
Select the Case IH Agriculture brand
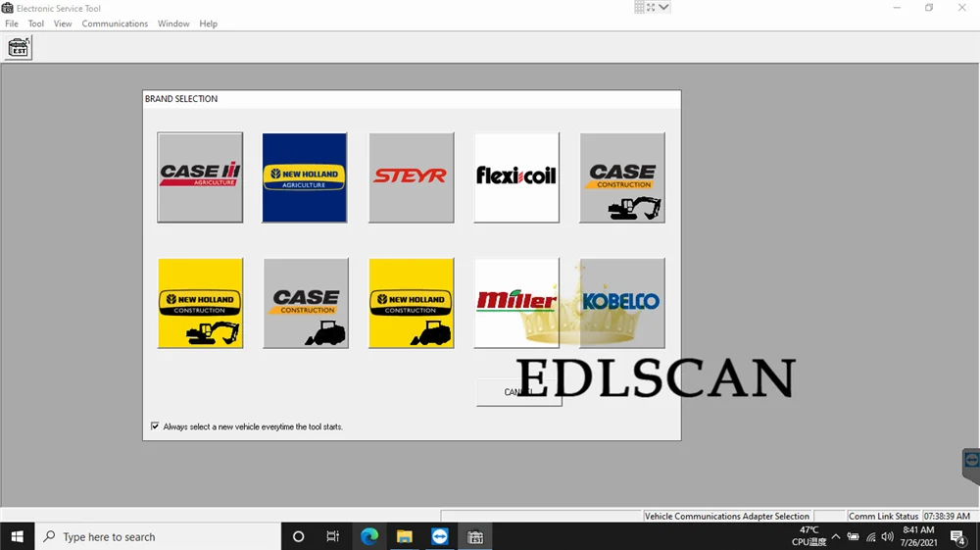point(200,177)
